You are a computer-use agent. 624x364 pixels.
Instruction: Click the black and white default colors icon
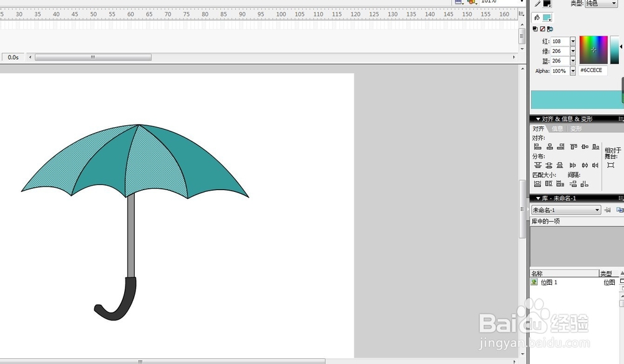[535, 29]
